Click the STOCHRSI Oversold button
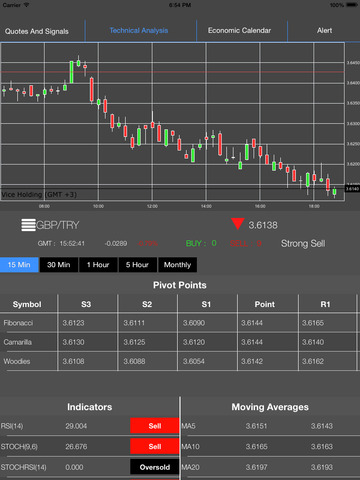The image size is (360, 480). point(155,467)
